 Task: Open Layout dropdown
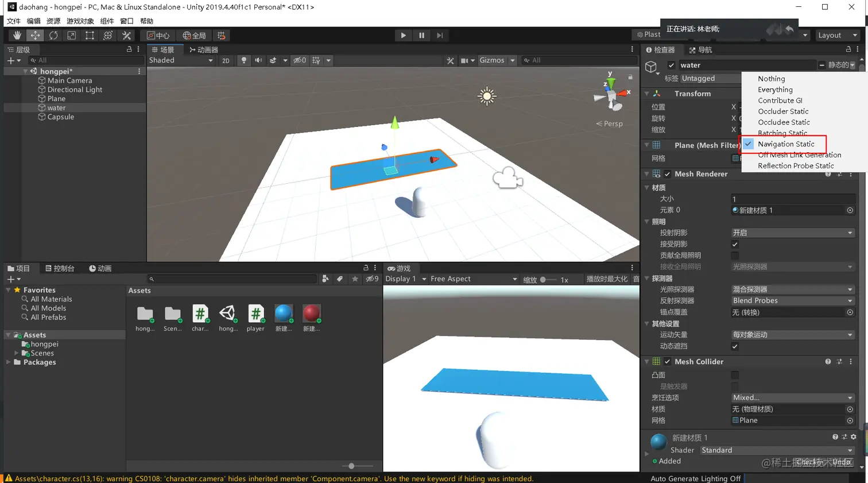click(x=838, y=36)
